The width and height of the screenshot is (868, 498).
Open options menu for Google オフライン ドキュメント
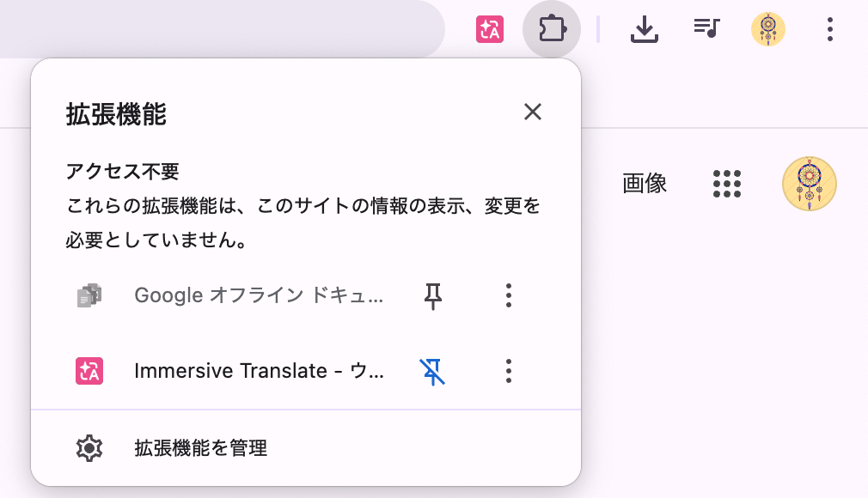click(x=508, y=295)
